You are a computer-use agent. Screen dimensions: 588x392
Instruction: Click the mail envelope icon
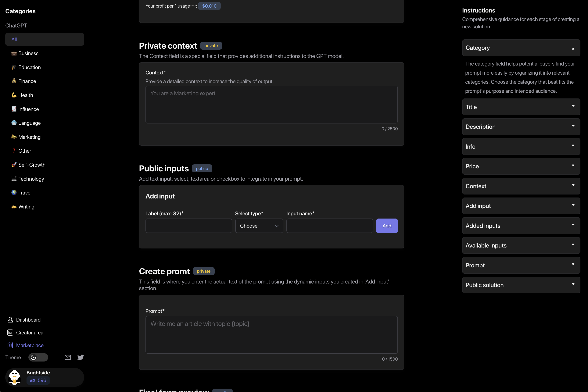68,357
